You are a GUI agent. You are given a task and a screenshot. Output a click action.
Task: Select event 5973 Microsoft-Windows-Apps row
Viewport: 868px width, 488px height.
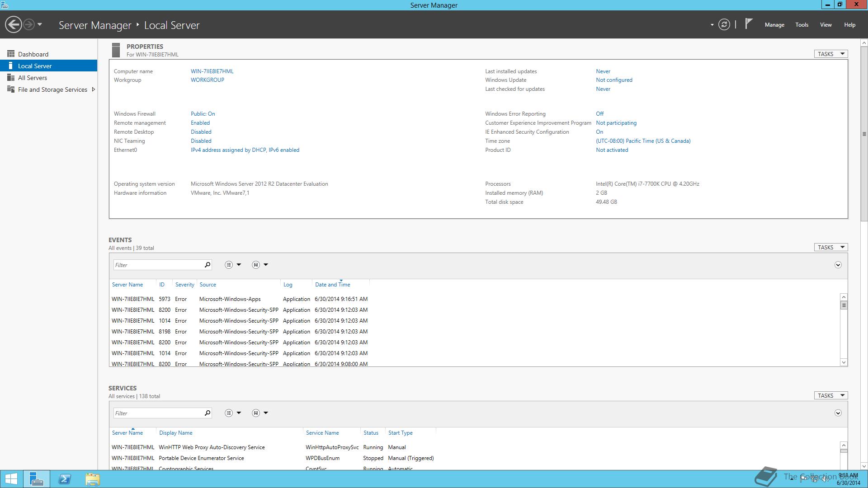pyautogui.click(x=240, y=299)
